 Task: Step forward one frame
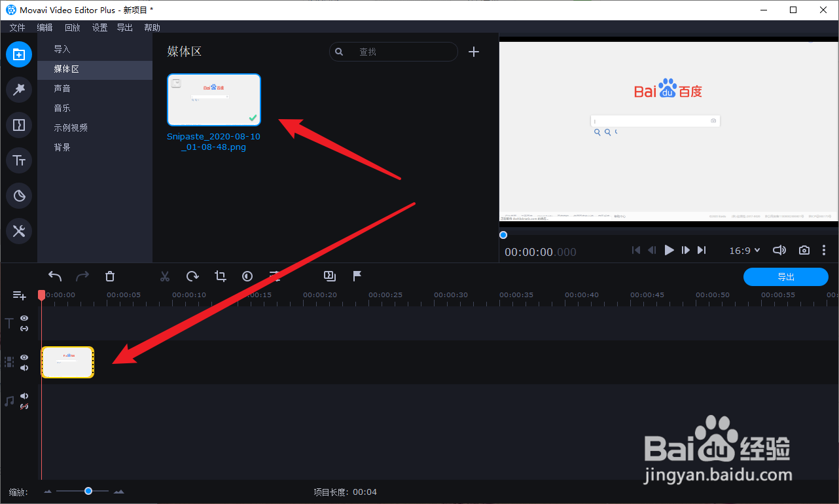tap(685, 250)
